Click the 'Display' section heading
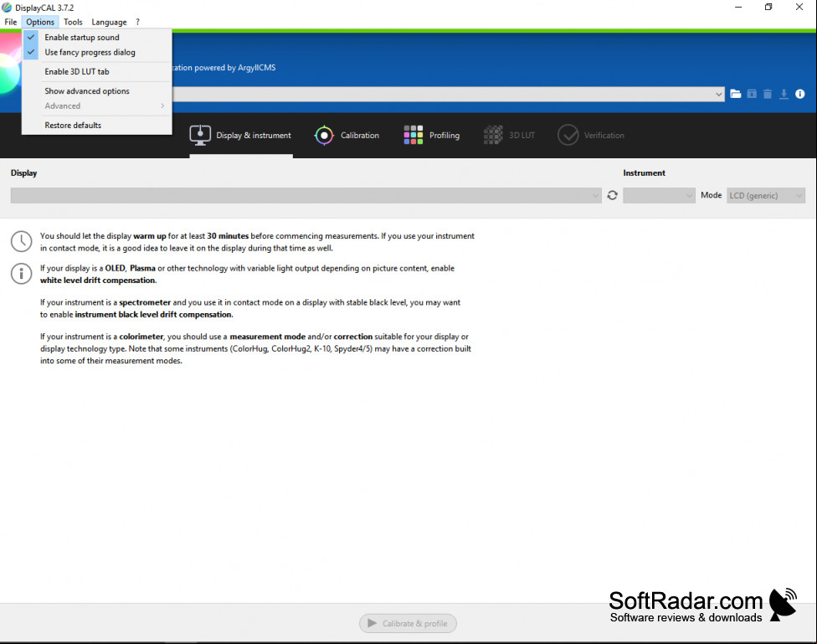The width and height of the screenshot is (817, 644). point(24,173)
